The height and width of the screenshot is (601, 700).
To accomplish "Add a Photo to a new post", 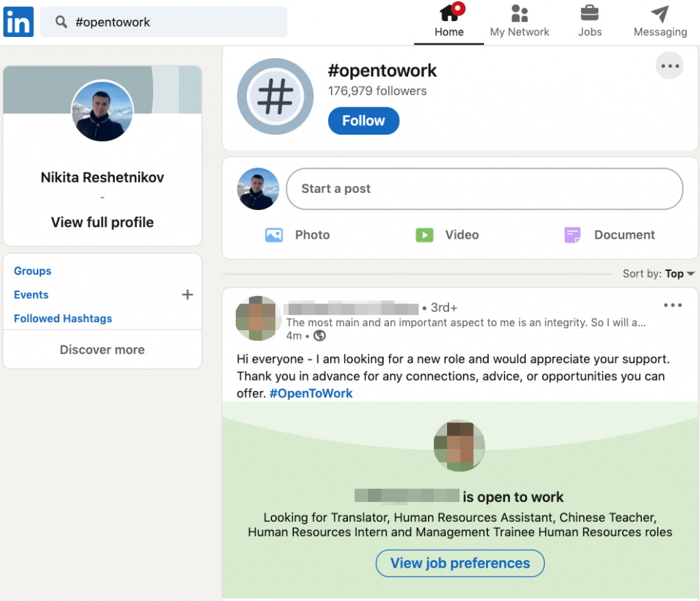I will (297, 235).
